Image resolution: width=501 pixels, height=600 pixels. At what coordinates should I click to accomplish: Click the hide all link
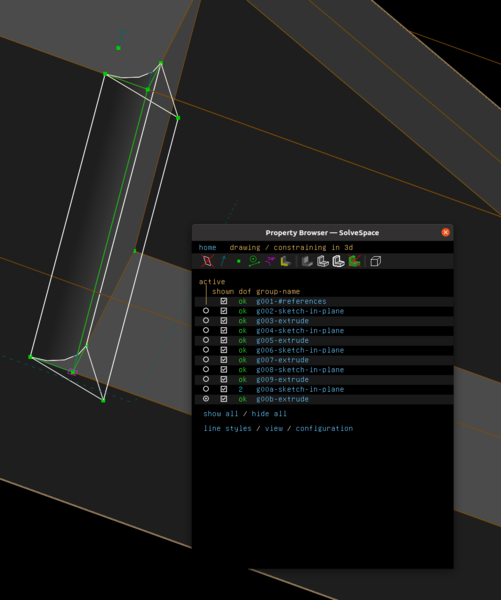pyautogui.click(x=269, y=414)
